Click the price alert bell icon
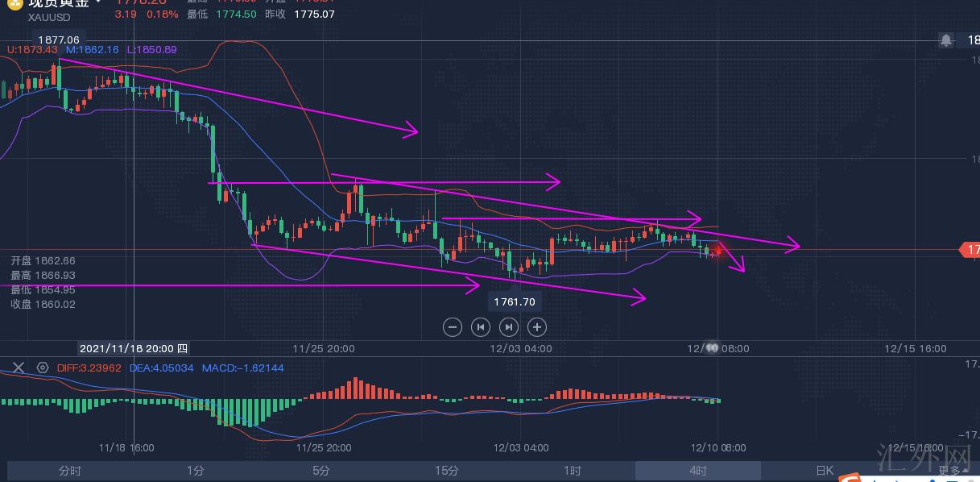 click(946, 39)
